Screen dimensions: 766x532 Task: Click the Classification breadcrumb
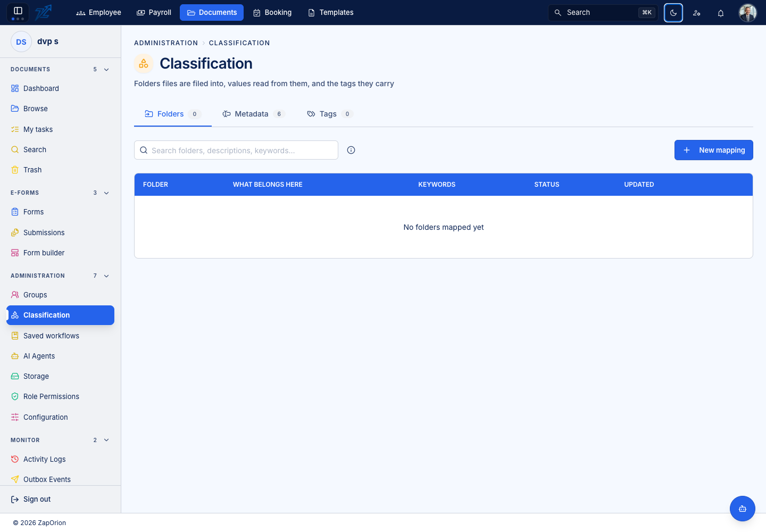[x=239, y=43]
